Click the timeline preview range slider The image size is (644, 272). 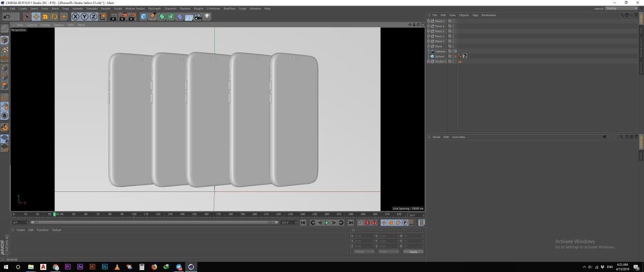click(x=154, y=223)
